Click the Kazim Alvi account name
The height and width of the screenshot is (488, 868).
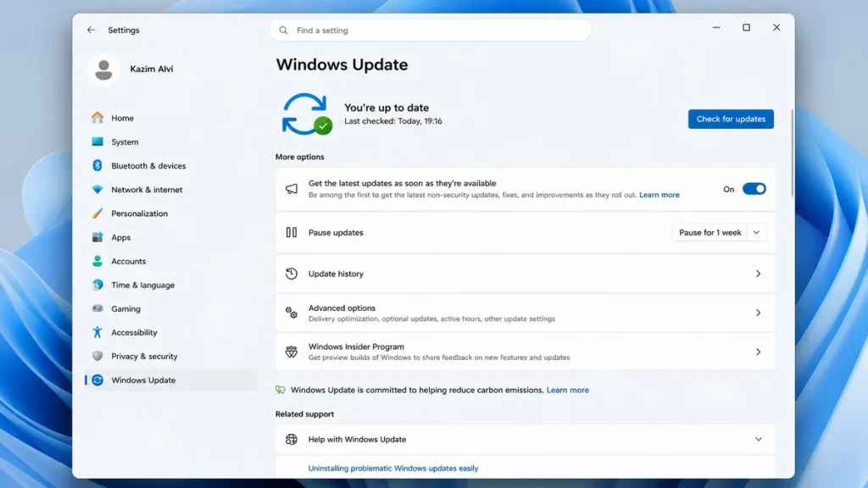(x=152, y=69)
